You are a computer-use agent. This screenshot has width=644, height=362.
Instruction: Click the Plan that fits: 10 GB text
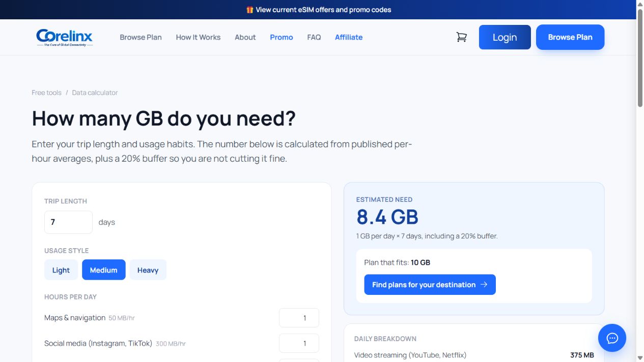point(397,262)
